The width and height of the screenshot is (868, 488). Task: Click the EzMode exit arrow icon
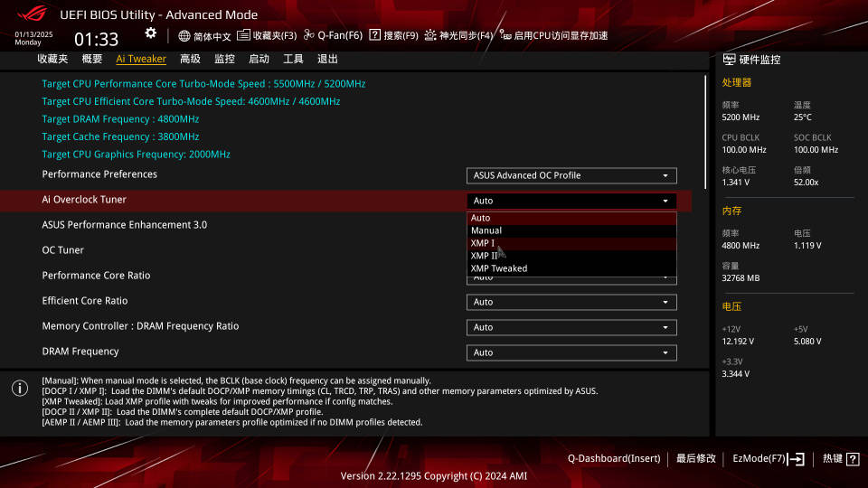click(796, 459)
